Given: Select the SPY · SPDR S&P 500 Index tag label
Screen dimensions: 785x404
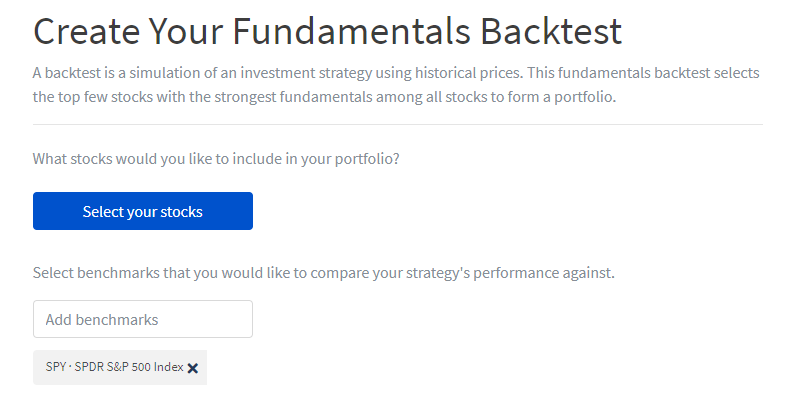Looking at the screenshot, I should click(x=114, y=367).
